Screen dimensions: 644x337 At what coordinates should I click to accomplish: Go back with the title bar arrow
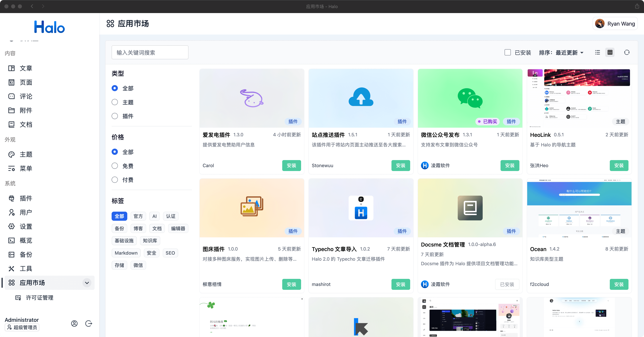point(32,6)
